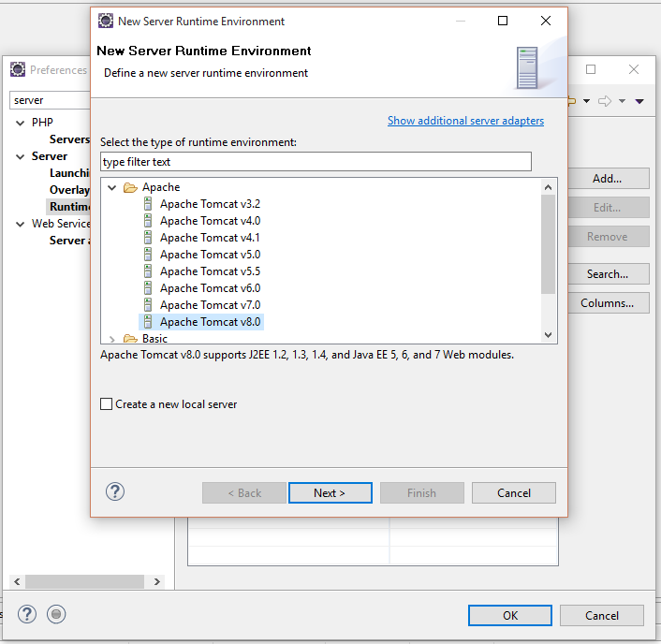Viewport: 661px width, 644px height.
Task: Select Apache Tomcat v8.0 runtime
Action: 210,322
